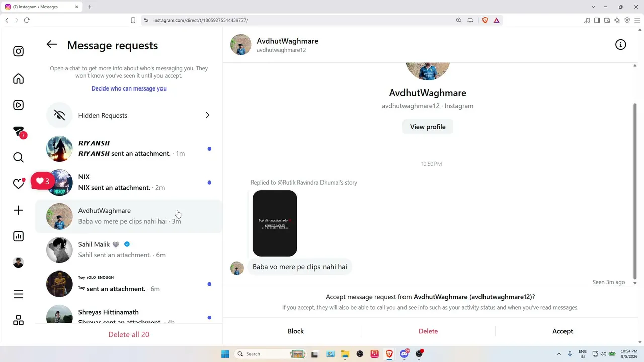644x362 pixels.
Task: Open the Brave Wallet icon
Action: [x=607, y=20]
